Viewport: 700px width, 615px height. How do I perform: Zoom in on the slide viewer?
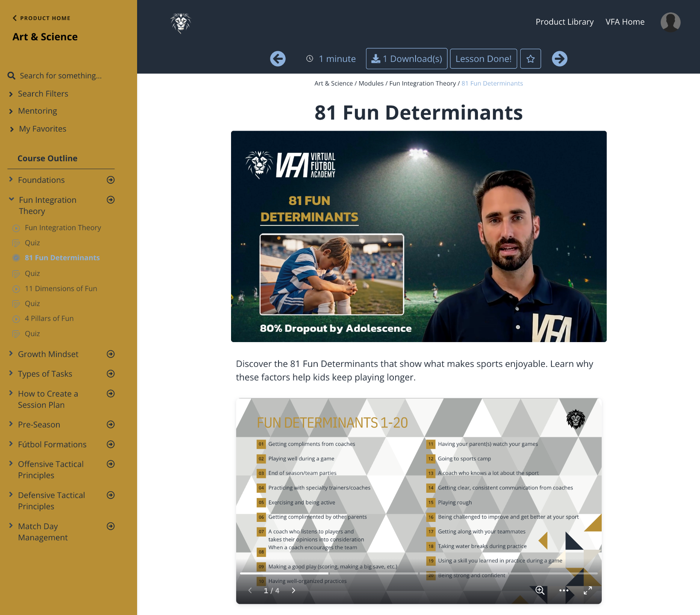[x=540, y=590]
